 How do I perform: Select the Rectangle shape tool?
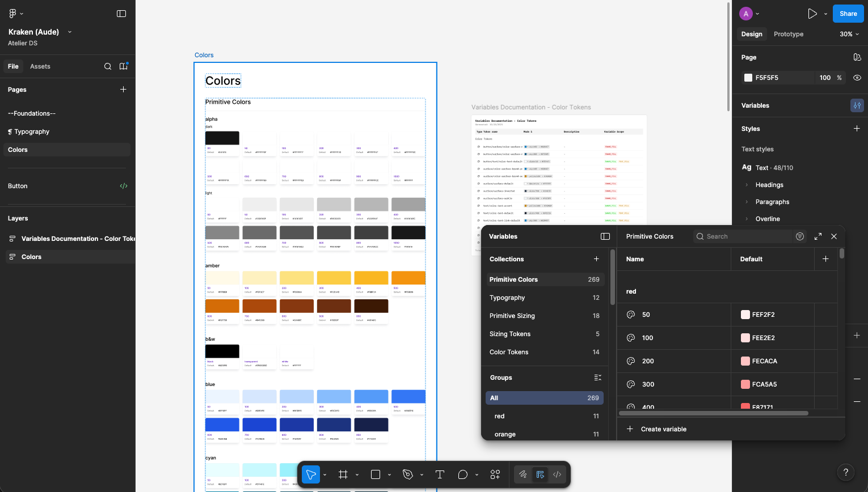tap(376, 474)
